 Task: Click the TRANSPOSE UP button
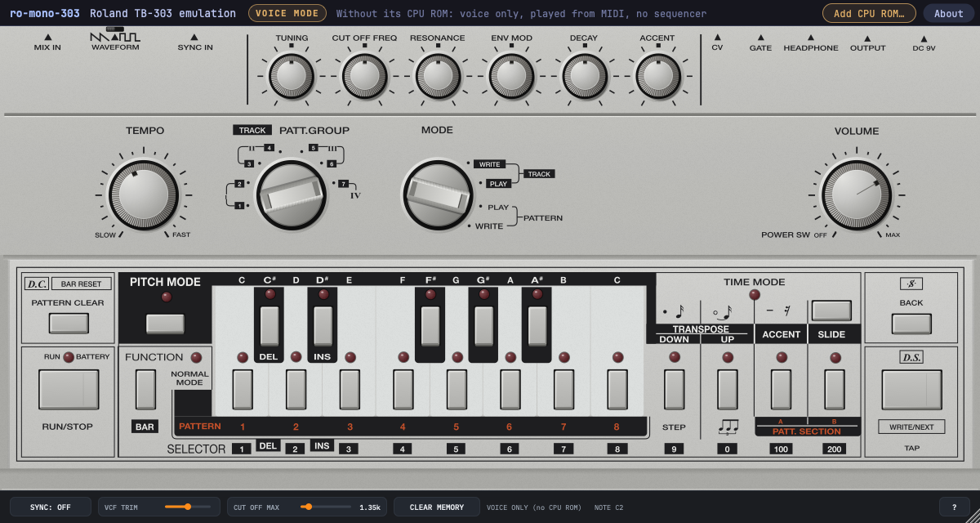click(x=728, y=390)
